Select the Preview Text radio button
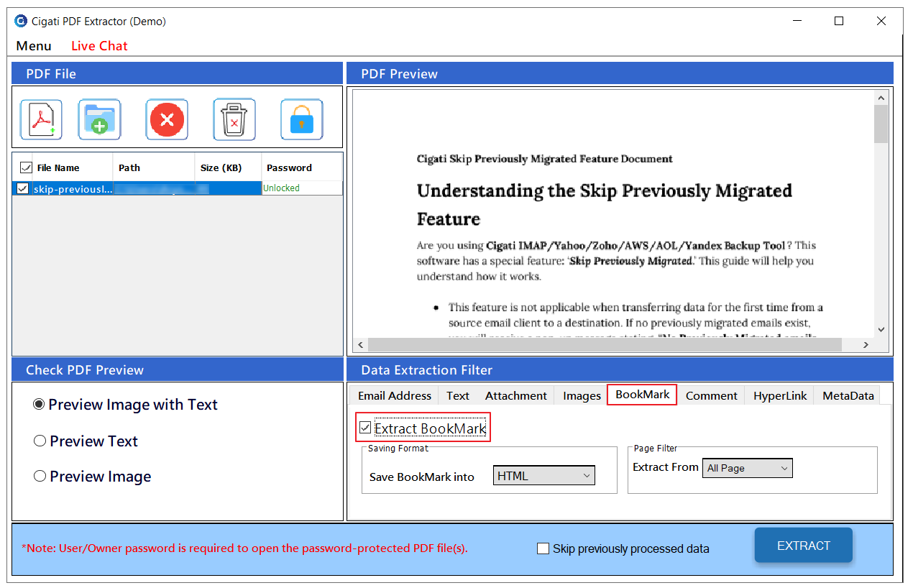 pyautogui.click(x=40, y=441)
